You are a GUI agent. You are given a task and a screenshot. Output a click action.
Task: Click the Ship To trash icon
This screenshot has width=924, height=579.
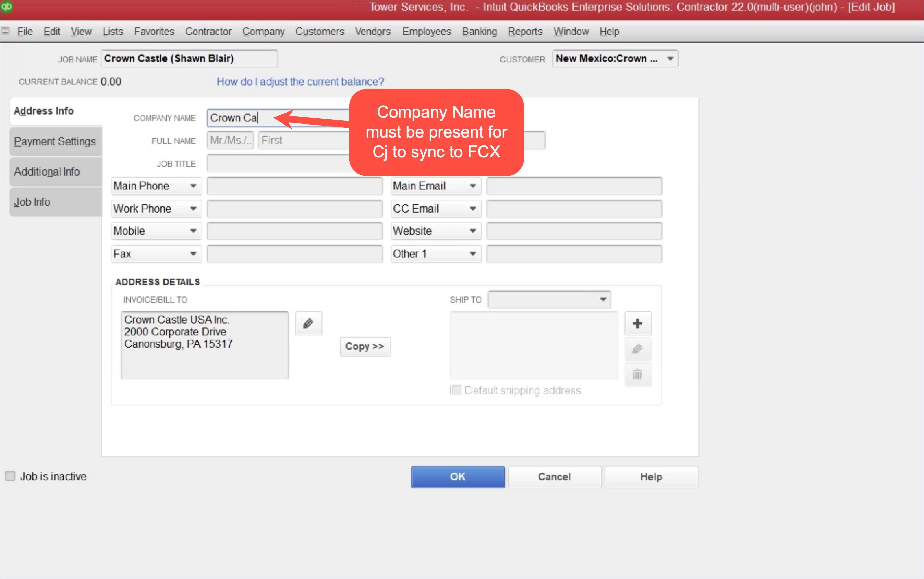[637, 374]
